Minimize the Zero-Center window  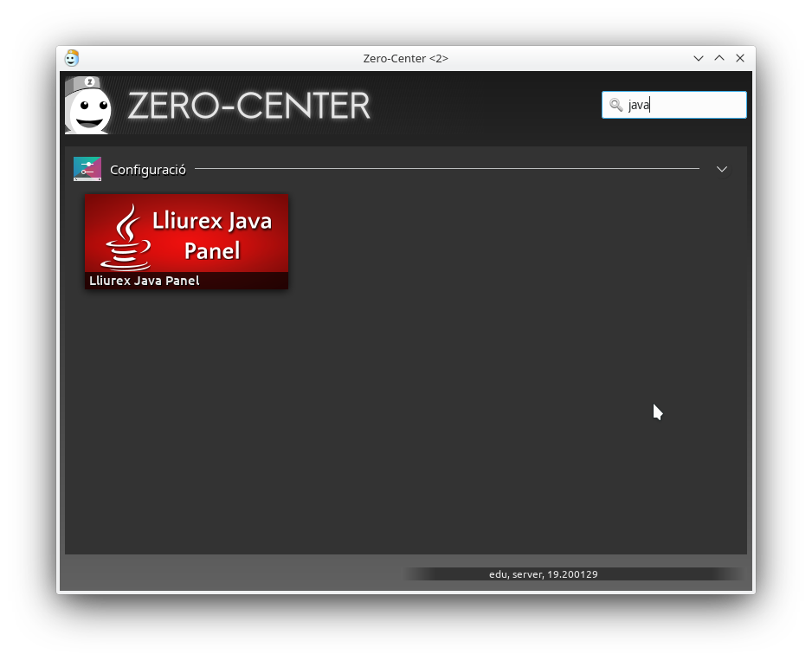(x=699, y=58)
